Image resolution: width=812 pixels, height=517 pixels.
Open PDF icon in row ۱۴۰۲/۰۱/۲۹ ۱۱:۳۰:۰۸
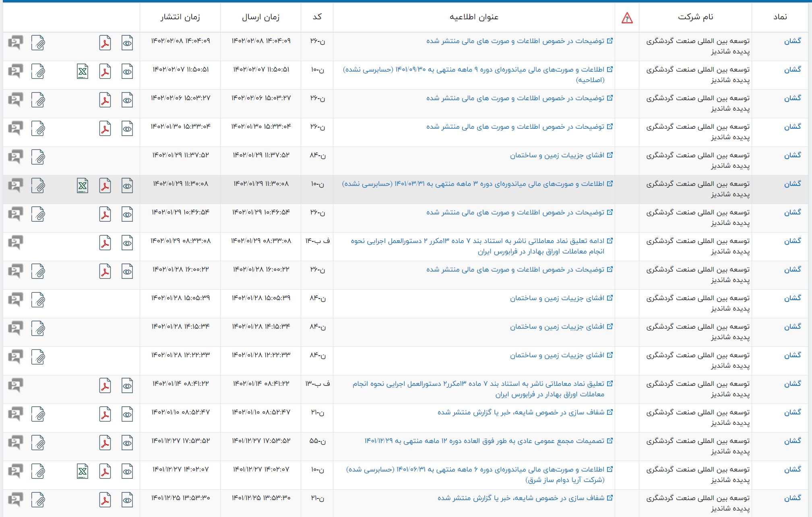pyautogui.click(x=105, y=186)
